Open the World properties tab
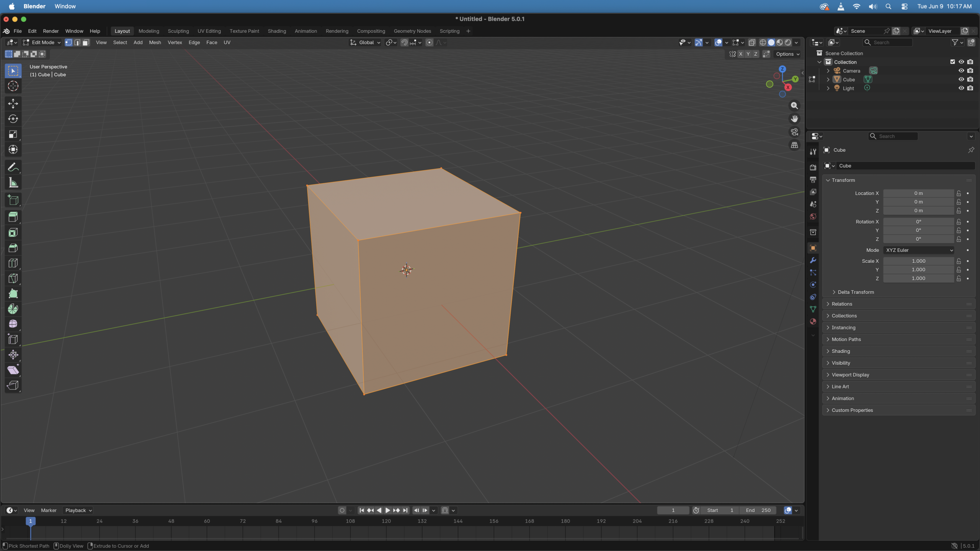Screen dimensions: 980x551 coord(813,217)
